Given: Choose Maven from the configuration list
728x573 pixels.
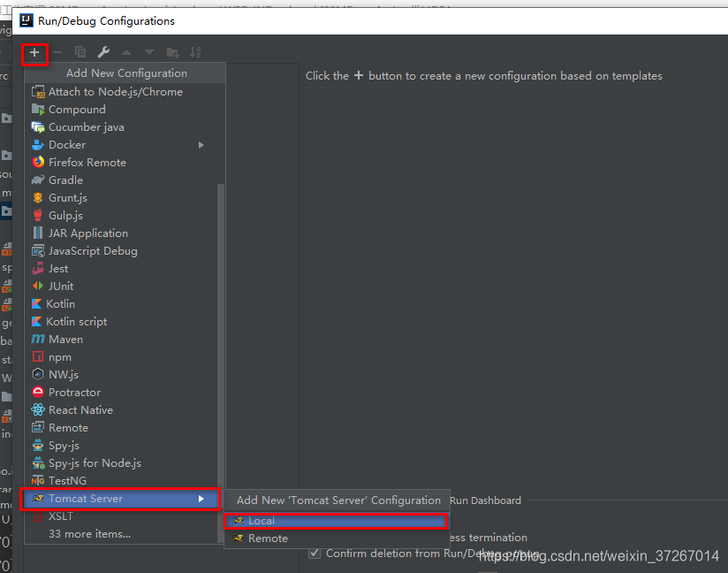Looking at the screenshot, I should pos(121,340).
